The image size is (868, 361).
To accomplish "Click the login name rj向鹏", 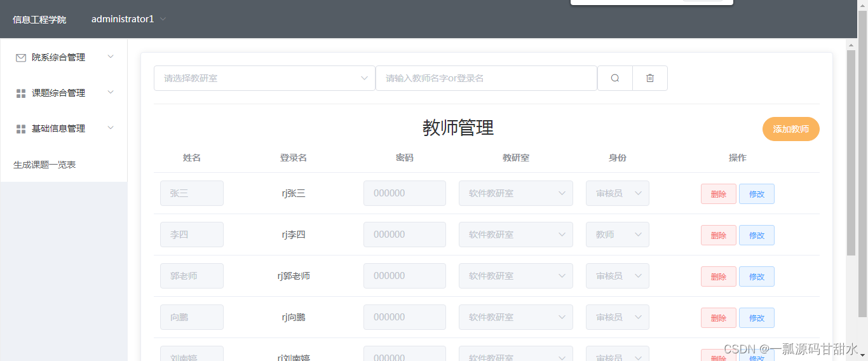I will pyautogui.click(x=294, y=317).
